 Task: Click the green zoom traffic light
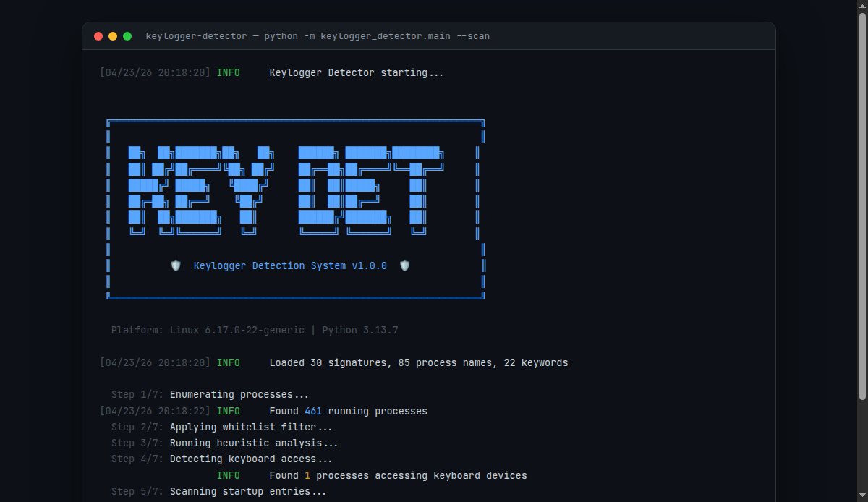point(127,35)
